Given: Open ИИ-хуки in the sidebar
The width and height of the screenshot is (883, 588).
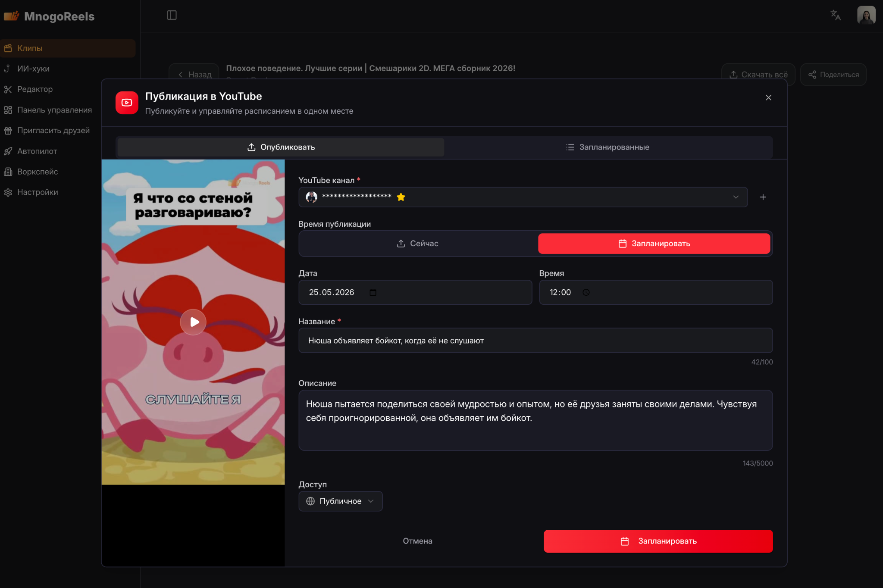Looking at the screenshot, I should [33, 69].
